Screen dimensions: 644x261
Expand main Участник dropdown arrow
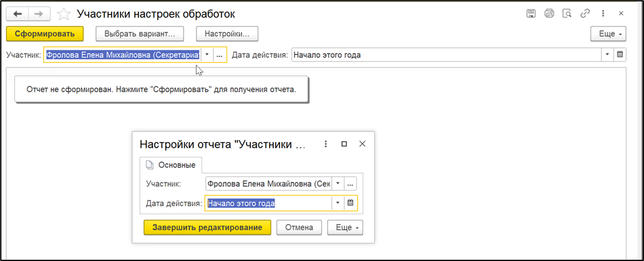coord(207,55)
